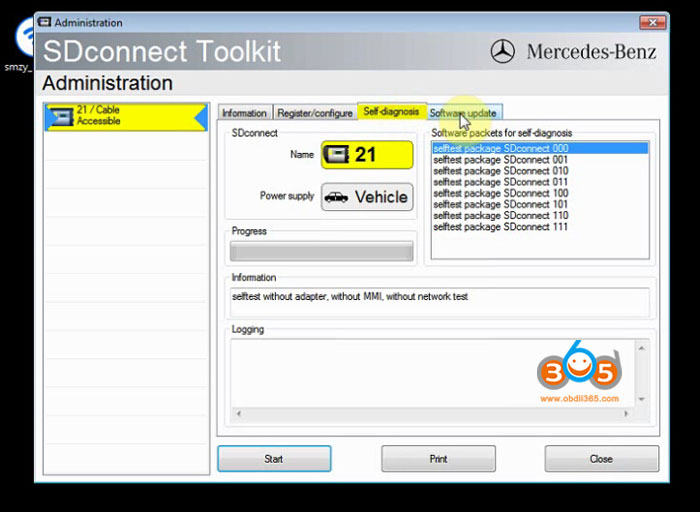700x512 pixels.
Task: Select selftest package SDconnect 111
Action: coord(540,226)
